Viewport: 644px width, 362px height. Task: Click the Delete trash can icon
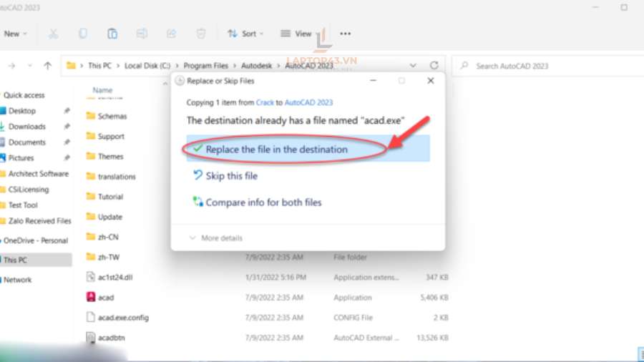pyautogui.click(x=201, y=34)
